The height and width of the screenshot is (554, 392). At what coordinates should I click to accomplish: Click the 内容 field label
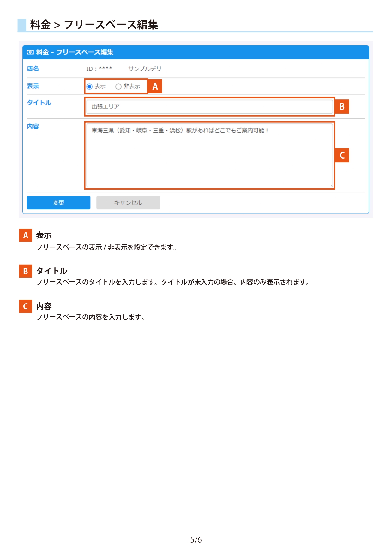[33, 127]
